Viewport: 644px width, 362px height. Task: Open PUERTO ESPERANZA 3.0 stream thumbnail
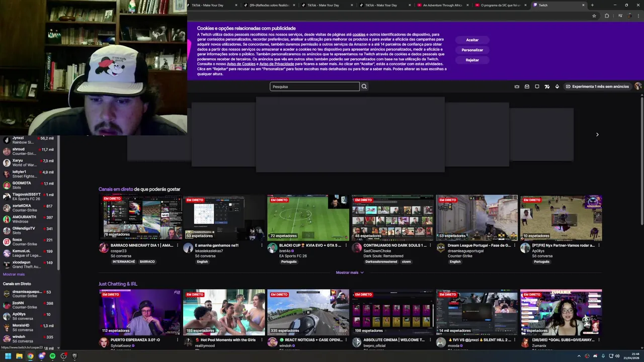(140, 312)
